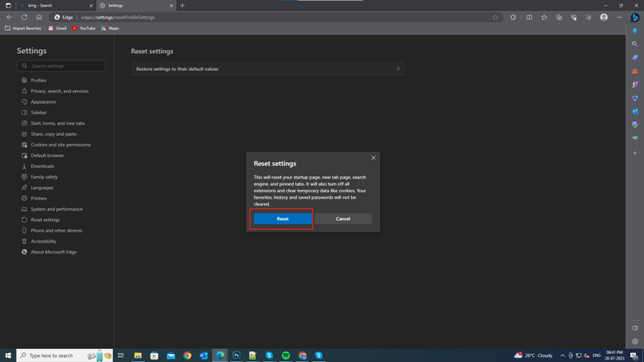This screenshot has width=644, height=362.
Task: Open sidebar notifications bell icon
Action: click(635, 31)
